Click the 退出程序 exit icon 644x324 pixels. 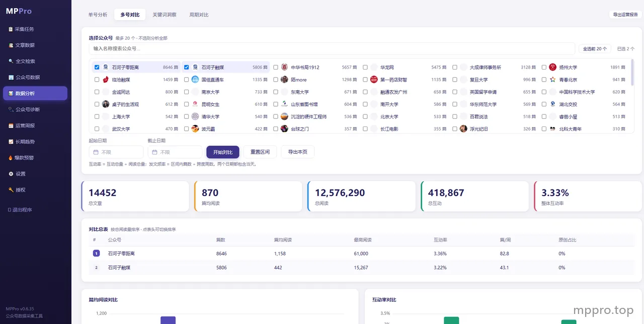[x=10, y=210]
